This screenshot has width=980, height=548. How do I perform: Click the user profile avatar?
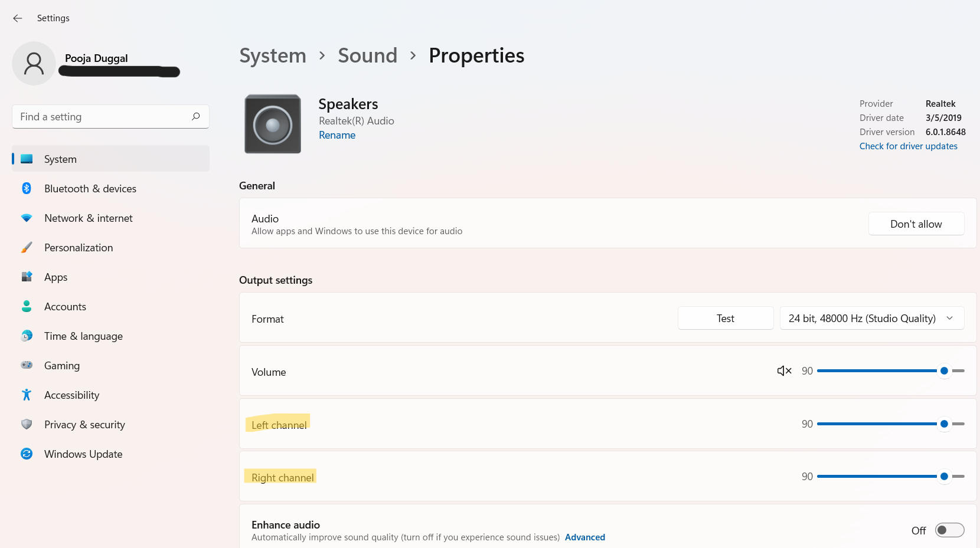(34, 63)
